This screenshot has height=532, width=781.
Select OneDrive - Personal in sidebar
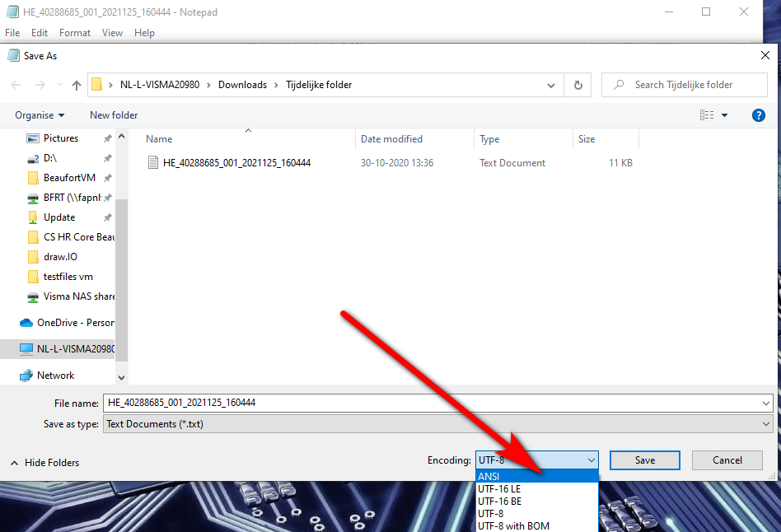tap(76, 323)
